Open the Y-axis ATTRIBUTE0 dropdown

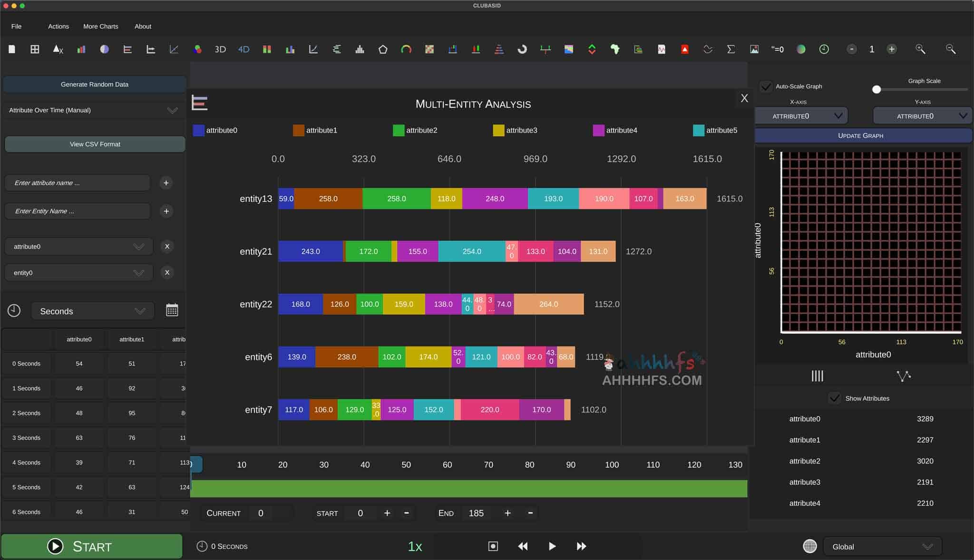tap(922, 116)
